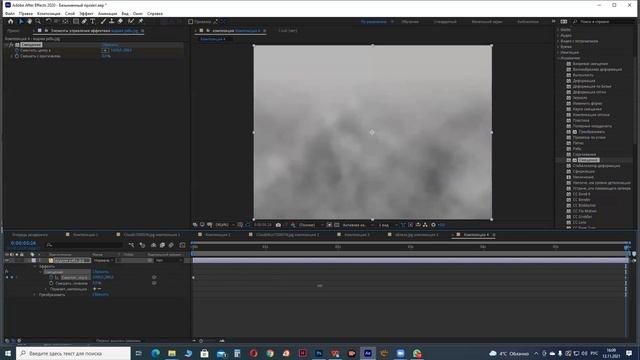Toggle the region of interest button in viewer
Viewport: 640px width, 360px height.
[x=329, y=225]
